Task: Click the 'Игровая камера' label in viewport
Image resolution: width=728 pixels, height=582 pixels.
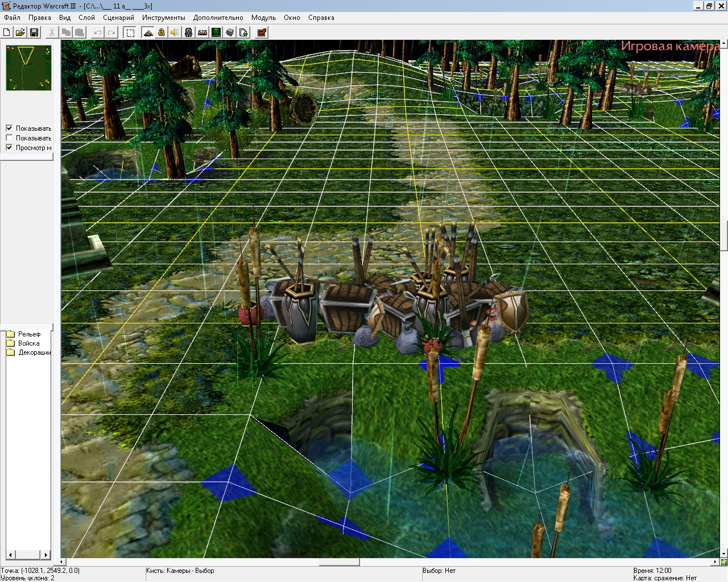Action: (x=670, y=46)
